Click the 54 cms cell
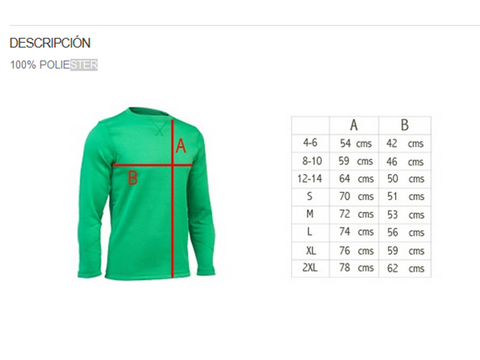 coord(356,143)
